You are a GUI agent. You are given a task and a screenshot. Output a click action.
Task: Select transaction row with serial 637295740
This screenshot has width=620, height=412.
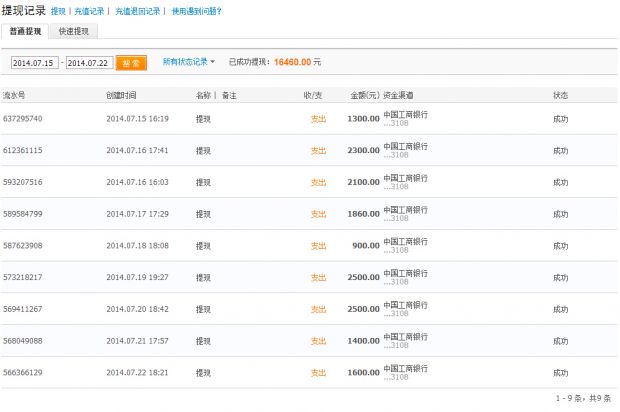click(23, 119)
